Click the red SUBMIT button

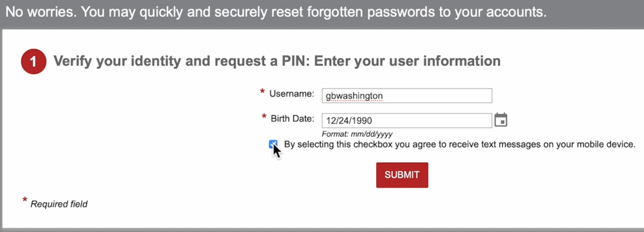pos(402,175)
